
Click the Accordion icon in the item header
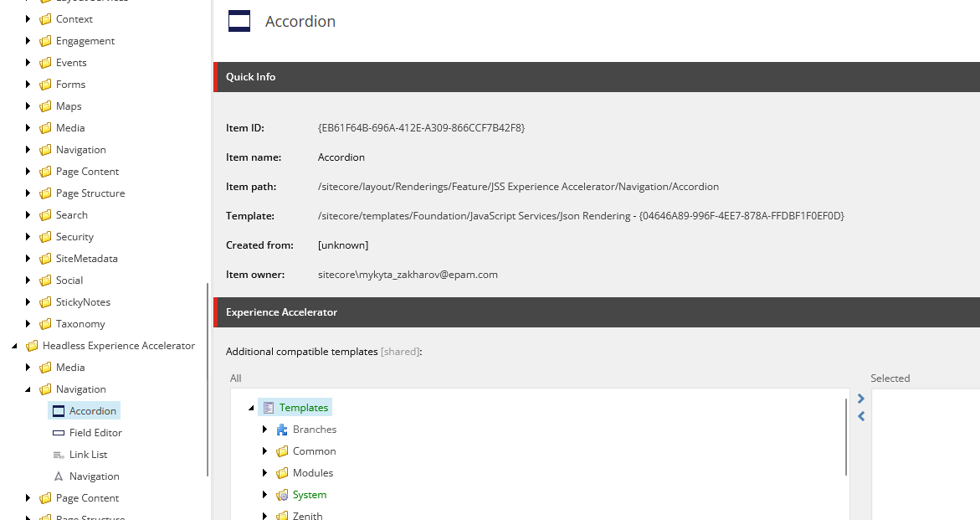pos(239,21)
